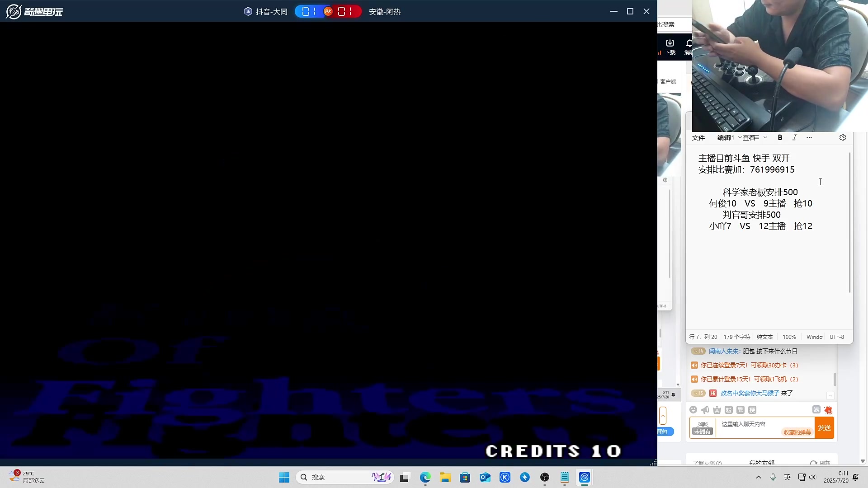
Task: Click the Hi badge next to 改名中奖套你大马猴子
Action: [x=713, y=393]
